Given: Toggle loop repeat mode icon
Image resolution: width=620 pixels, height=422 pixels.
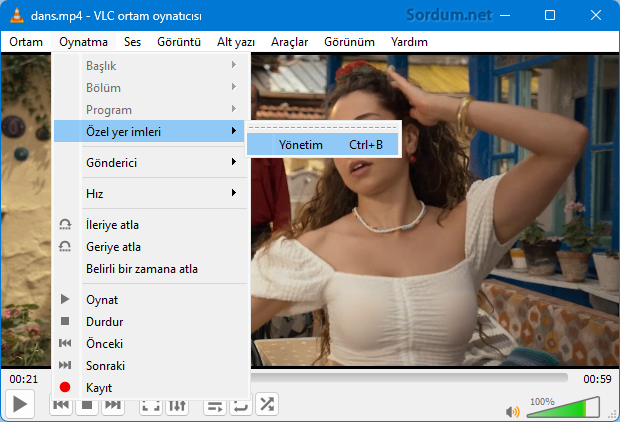Looking at the screenshot, I should pyautogui.click(x=241, y=405).
